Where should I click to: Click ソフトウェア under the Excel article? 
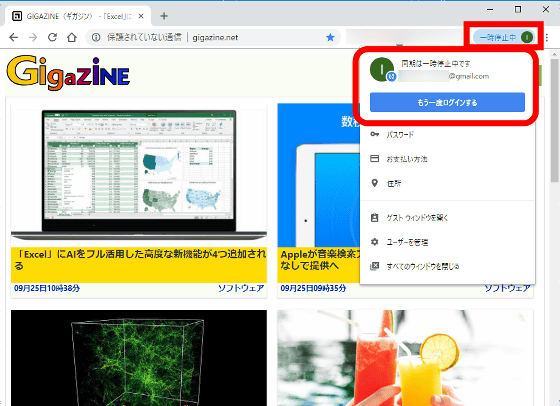point(241,288)
